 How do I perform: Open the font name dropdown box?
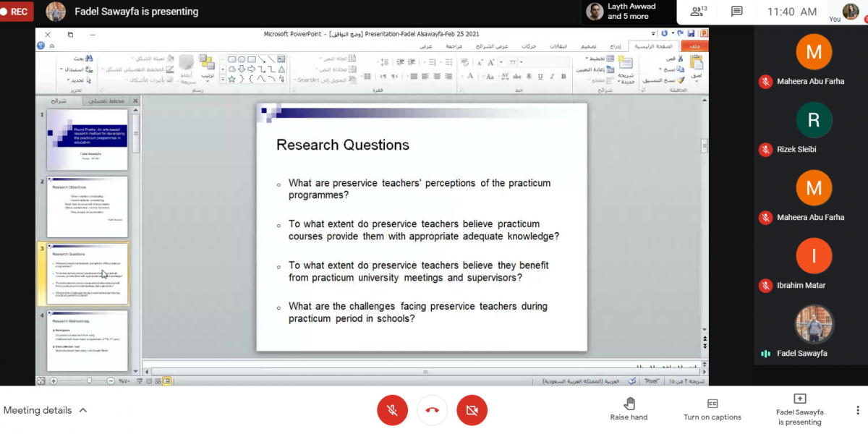tap(545, 62)
